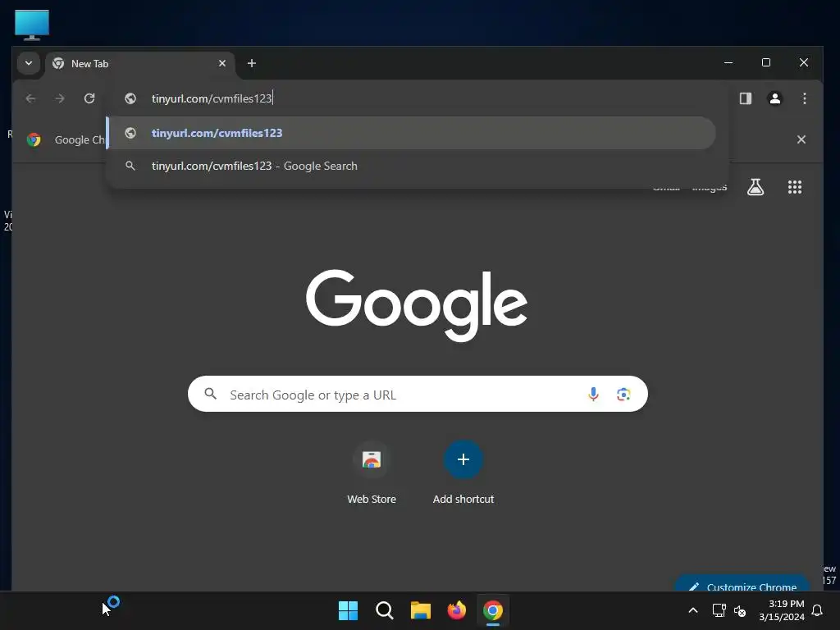Go back with the back arrow

[30, 98]
